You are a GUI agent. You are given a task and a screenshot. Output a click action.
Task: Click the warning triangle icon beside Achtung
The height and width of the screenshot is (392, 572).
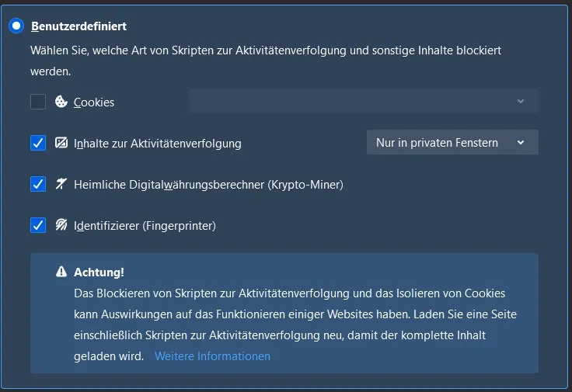(61, 272)
